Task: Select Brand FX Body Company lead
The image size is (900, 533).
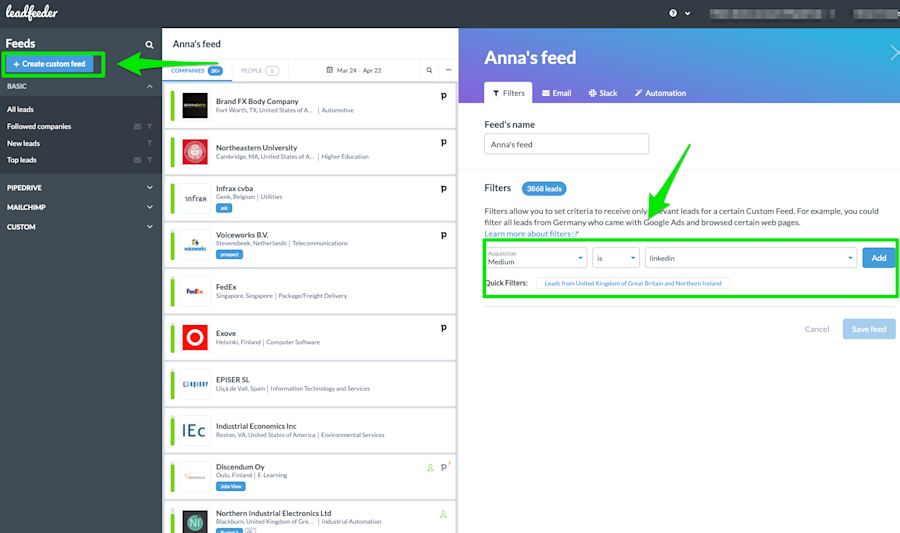Action: click(x=310, y=106)
